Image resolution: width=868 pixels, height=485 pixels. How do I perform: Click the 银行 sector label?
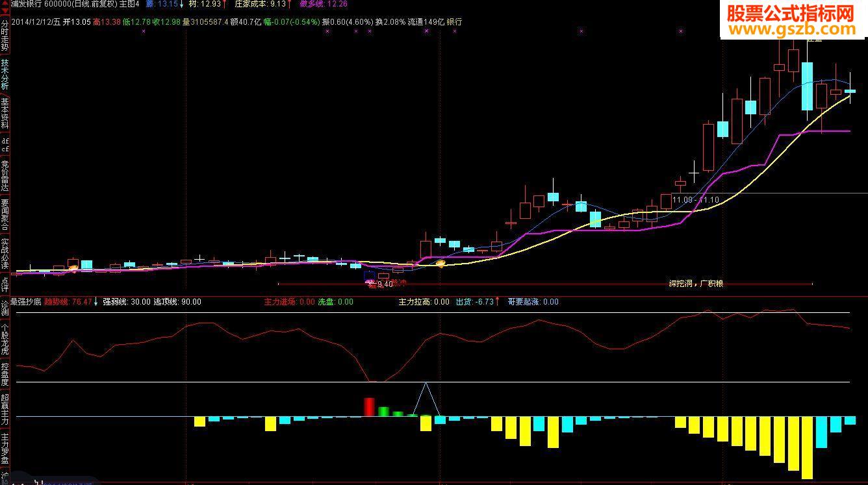click(455, 22)
